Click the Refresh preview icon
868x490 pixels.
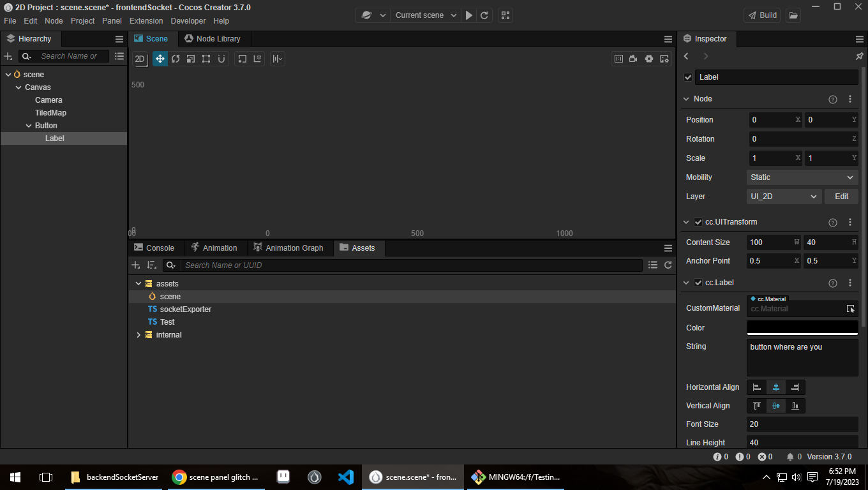pos(484,15)
